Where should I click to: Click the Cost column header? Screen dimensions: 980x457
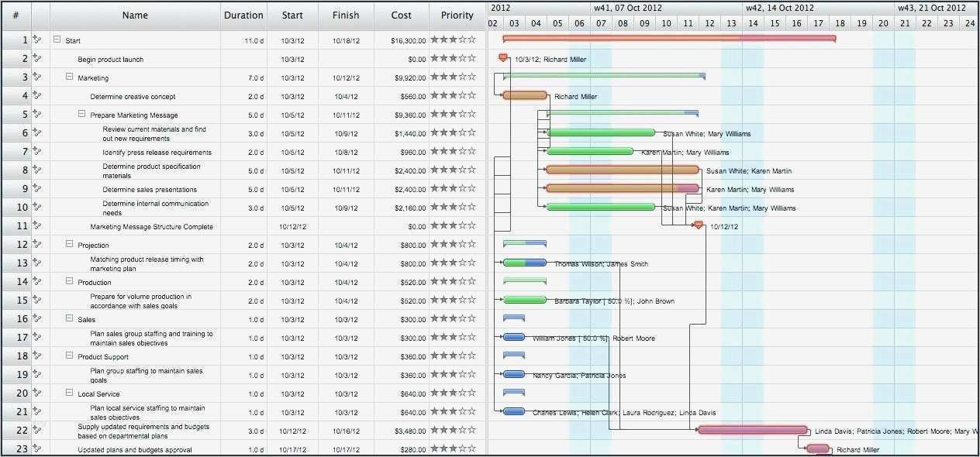(x=401, y=15)
